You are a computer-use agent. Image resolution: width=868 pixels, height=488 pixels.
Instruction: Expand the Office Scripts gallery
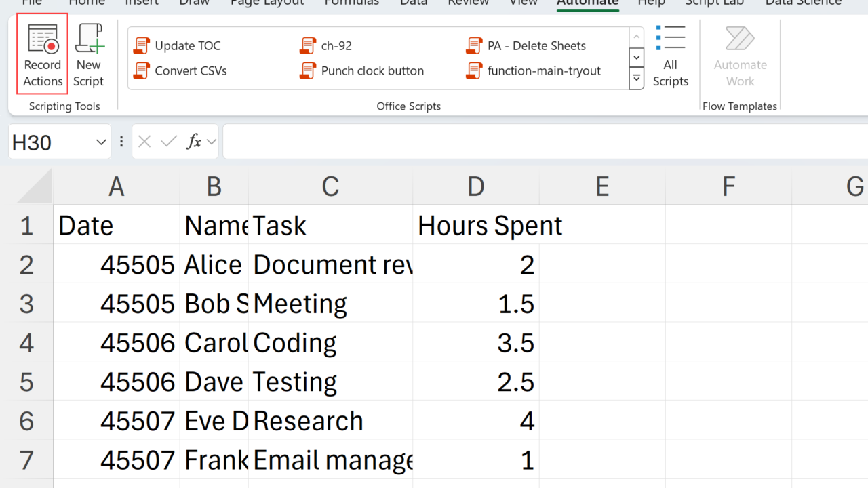click(x=637, y=79)
